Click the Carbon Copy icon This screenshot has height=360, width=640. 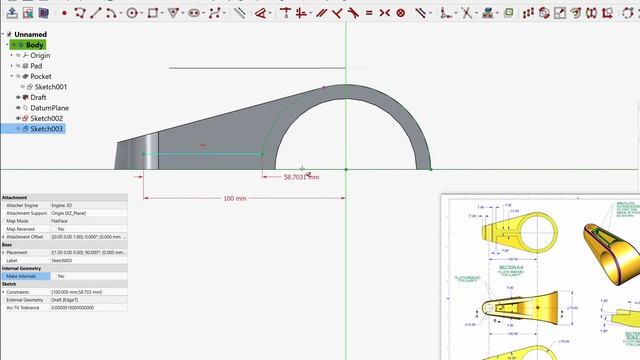click(x=509, y=13)
